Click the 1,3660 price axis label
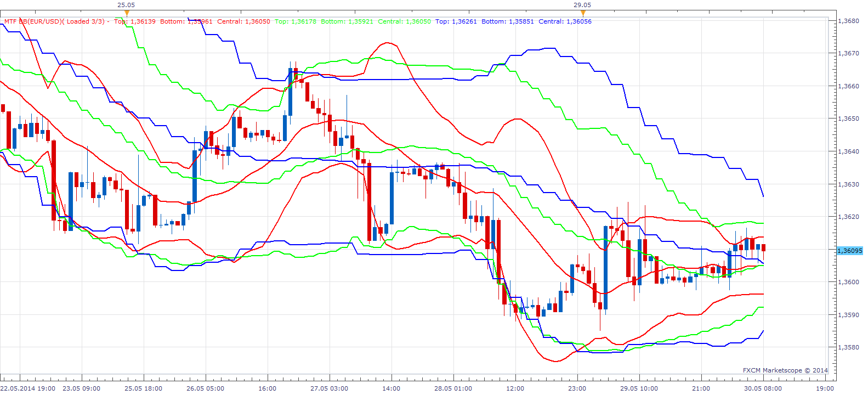 pos(849,86)
